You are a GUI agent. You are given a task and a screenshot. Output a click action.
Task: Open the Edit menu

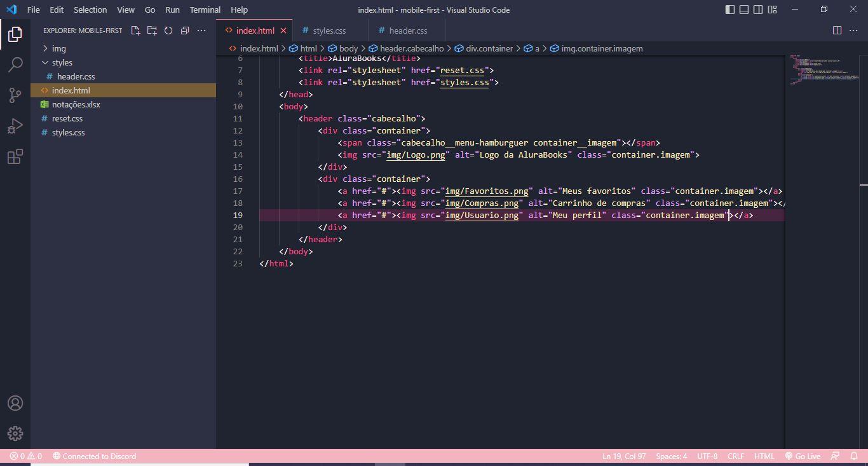pyautogui.click(x=57, y=10)
